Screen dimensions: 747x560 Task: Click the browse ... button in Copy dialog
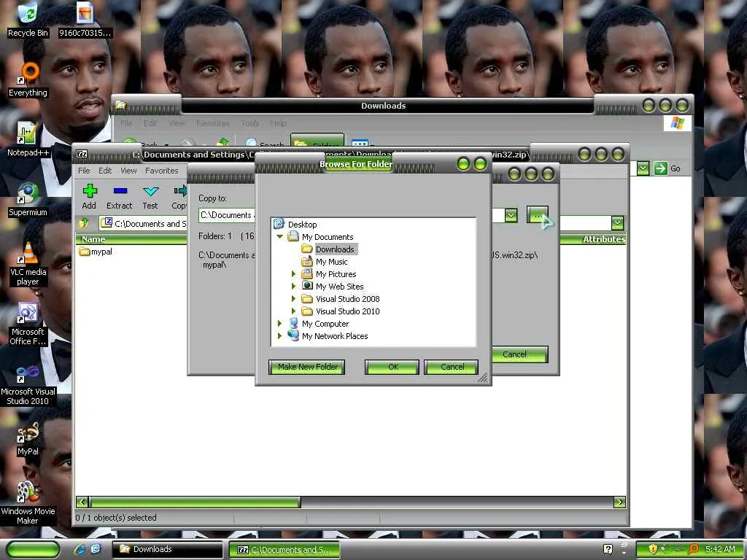pos(538,215)
